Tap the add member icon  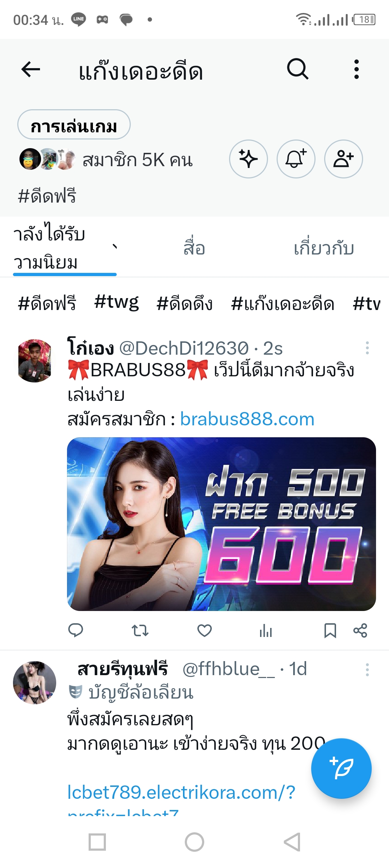pos(344,159)
